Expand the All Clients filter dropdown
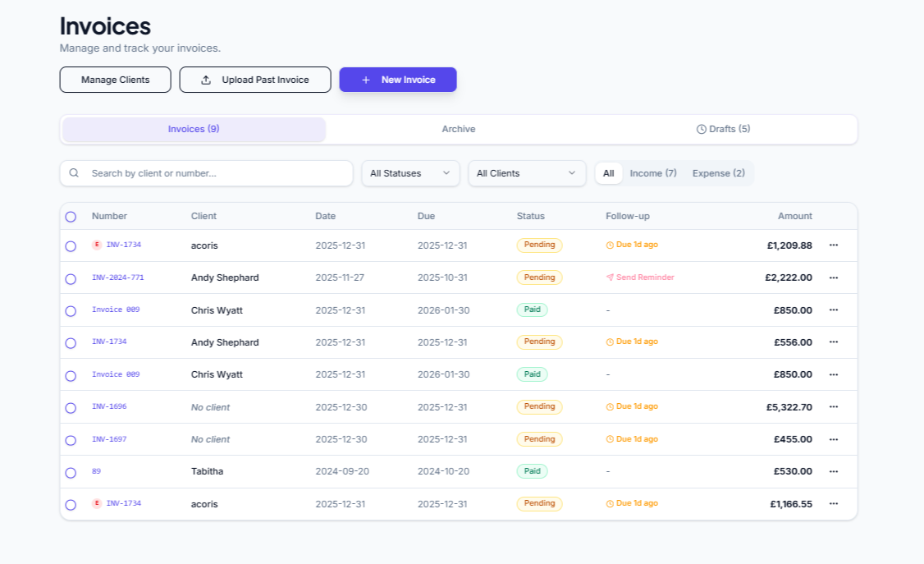This screenshot has width=924, height=564. (x=527, y=173)
